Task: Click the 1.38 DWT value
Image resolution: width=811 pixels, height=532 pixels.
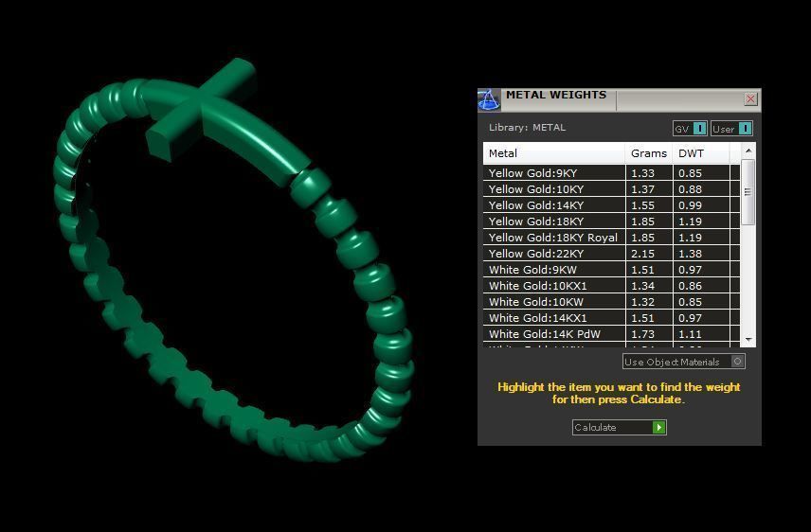Action: pos(690,254)
